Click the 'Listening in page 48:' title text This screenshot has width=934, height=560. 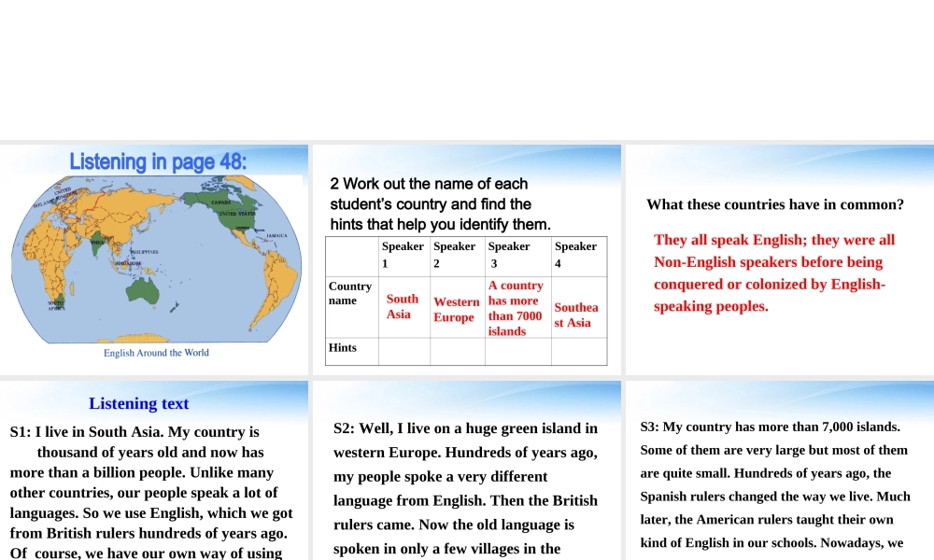click(158, 161)
